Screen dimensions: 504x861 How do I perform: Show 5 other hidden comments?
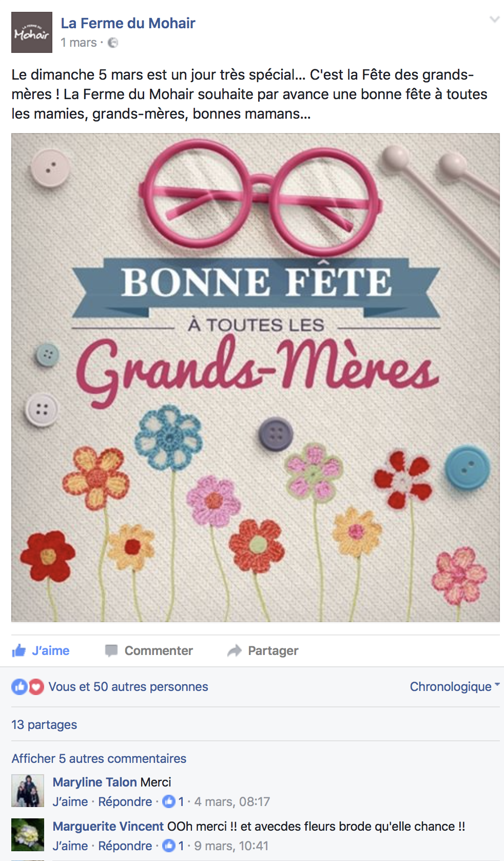pyautogui.click(x=99, y=759)
